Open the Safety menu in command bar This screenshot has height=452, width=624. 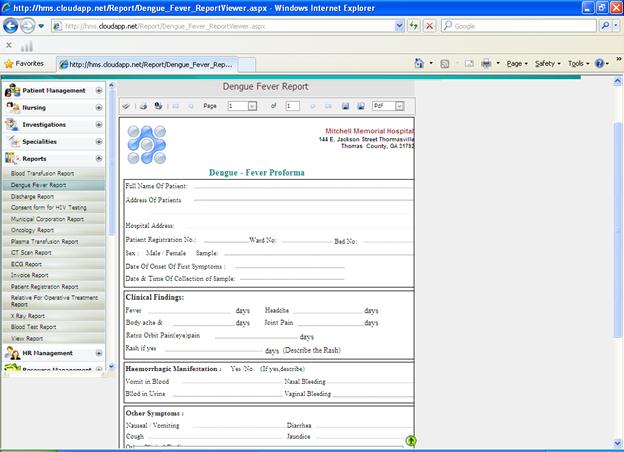click(x=548, y=63)
